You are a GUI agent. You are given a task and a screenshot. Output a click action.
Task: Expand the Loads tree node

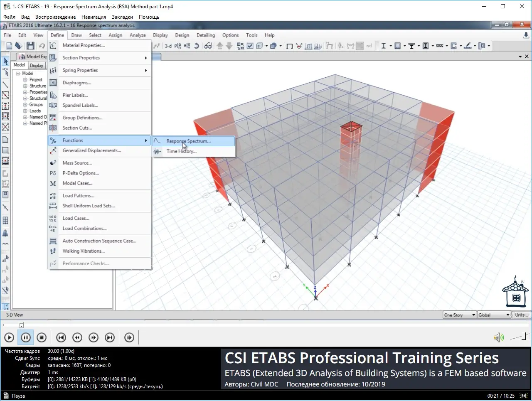pos(25,111)
